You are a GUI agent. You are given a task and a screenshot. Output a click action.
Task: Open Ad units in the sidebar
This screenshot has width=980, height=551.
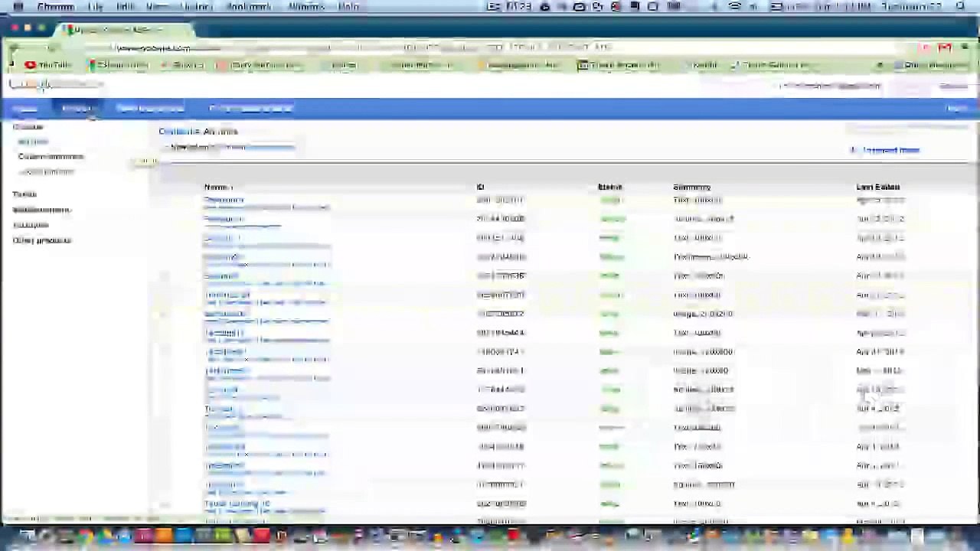(33, 142)
